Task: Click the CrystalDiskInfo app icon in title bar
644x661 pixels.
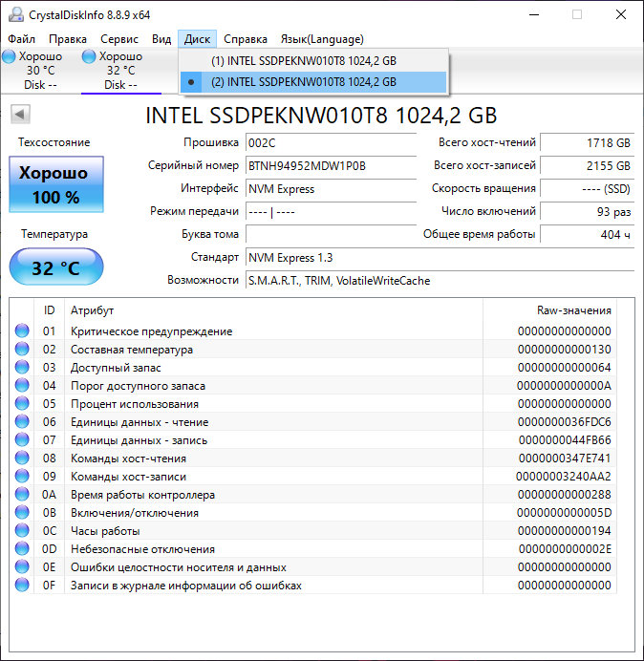Action: coord(15,14)
